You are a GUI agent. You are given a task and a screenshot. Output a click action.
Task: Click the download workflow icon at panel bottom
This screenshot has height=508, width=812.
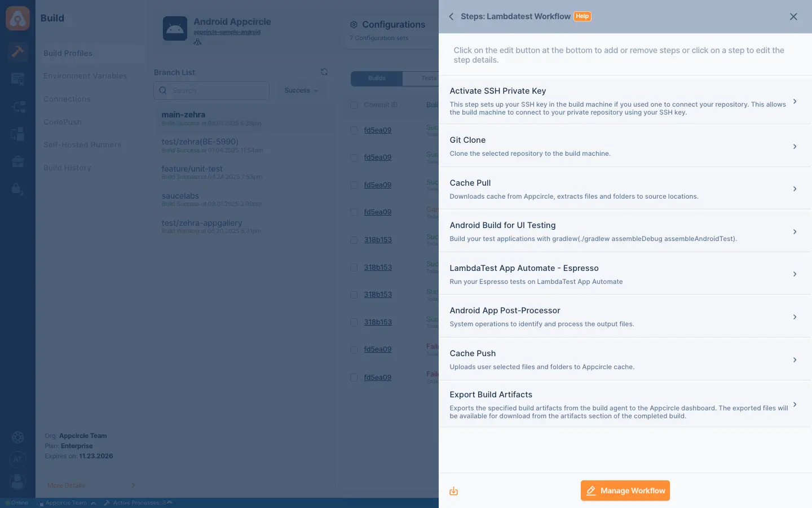[453, 491]
